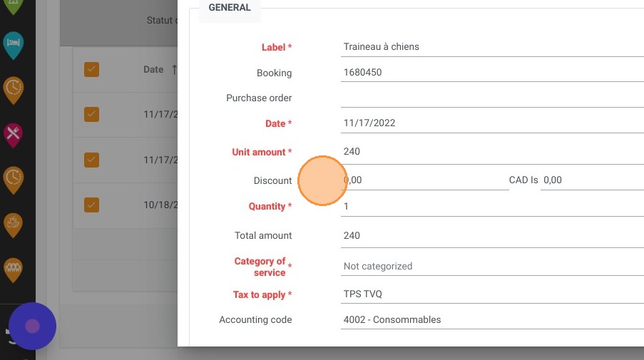Open the group of people pin icon
Image resolution: width=644 pixels, height=360 pixels.
point(13,269)
